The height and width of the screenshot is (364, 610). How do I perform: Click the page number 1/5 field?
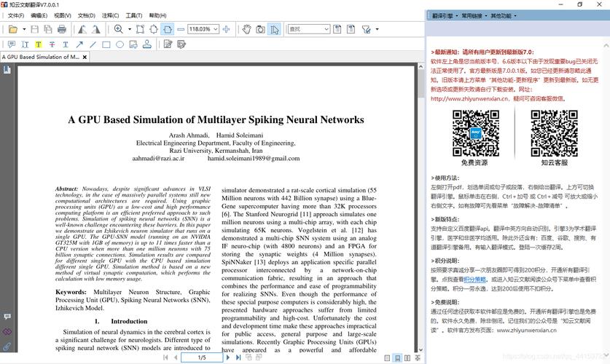[x=202, y=357]
